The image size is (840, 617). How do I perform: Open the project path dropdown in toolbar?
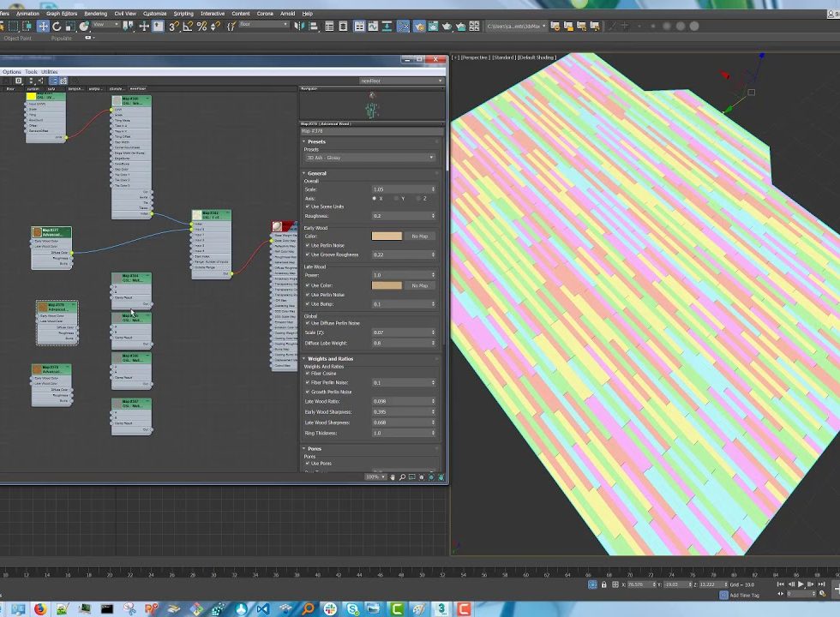516,26
